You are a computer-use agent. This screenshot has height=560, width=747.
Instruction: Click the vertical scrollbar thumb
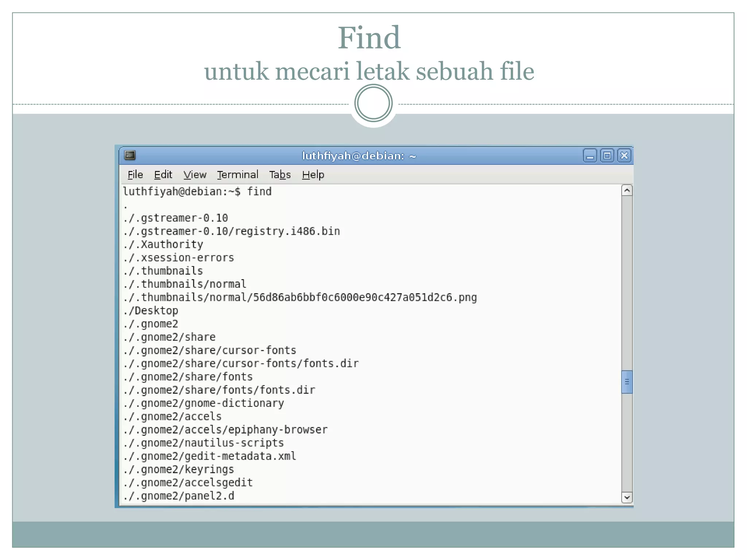pos(627,382)
